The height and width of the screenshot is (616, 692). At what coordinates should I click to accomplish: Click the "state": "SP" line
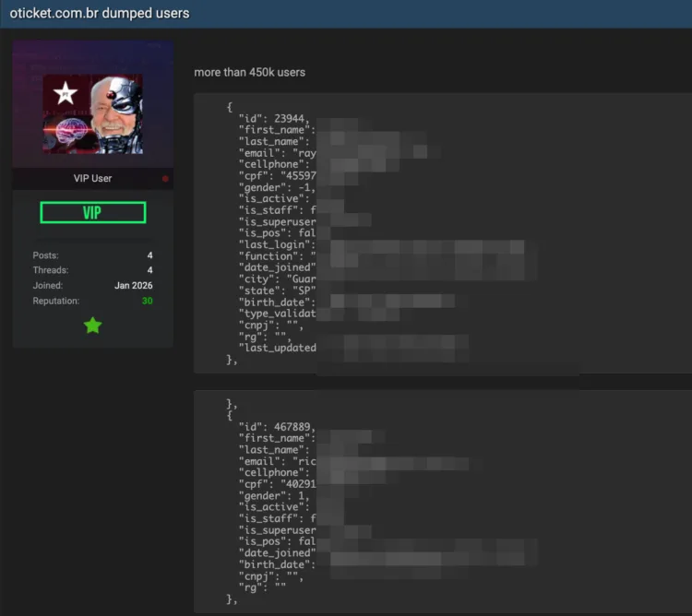pos(277,290)
